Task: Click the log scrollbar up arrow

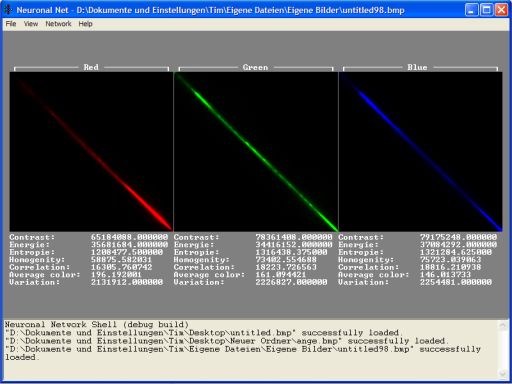Action: 502,325
